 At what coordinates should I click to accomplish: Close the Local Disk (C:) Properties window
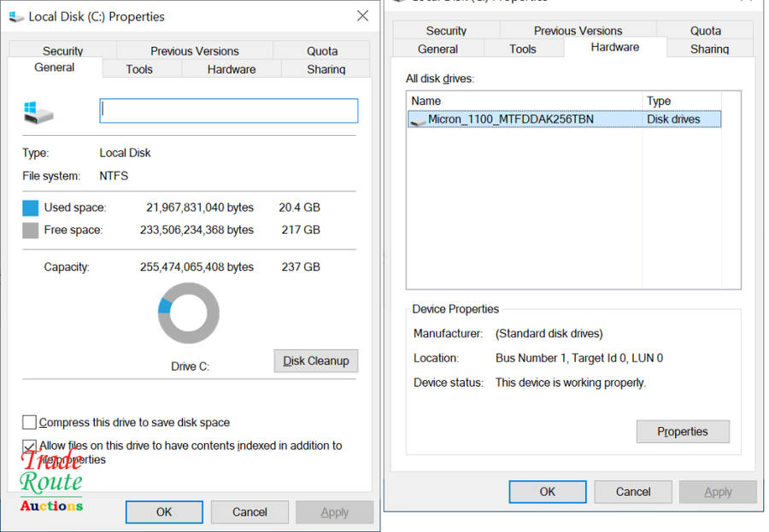click(x=362, y=16)
